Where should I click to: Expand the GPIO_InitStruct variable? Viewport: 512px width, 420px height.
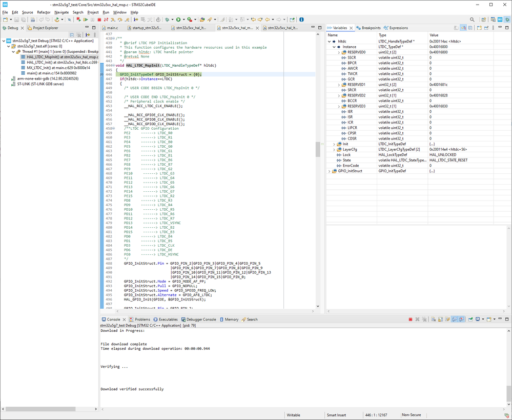(330, 171)
